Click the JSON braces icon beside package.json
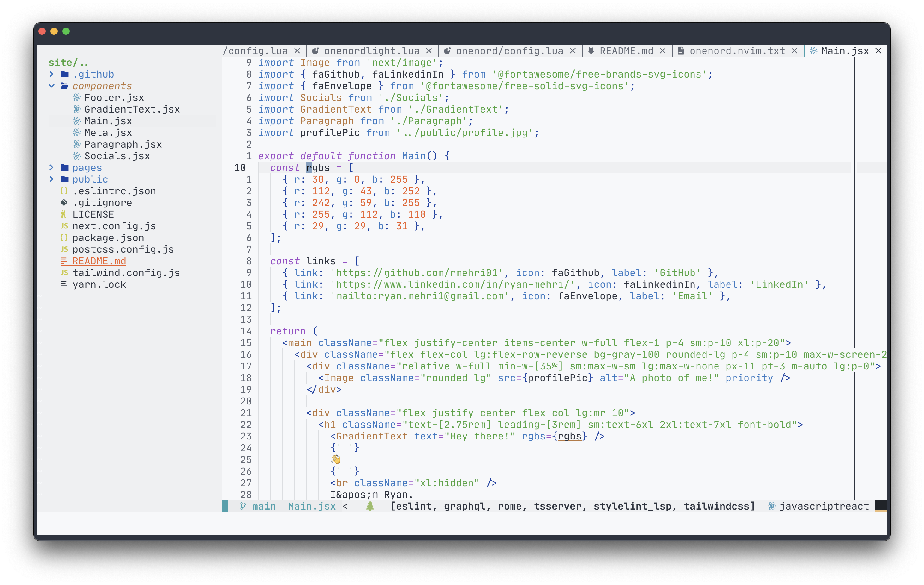 [64, 238]
